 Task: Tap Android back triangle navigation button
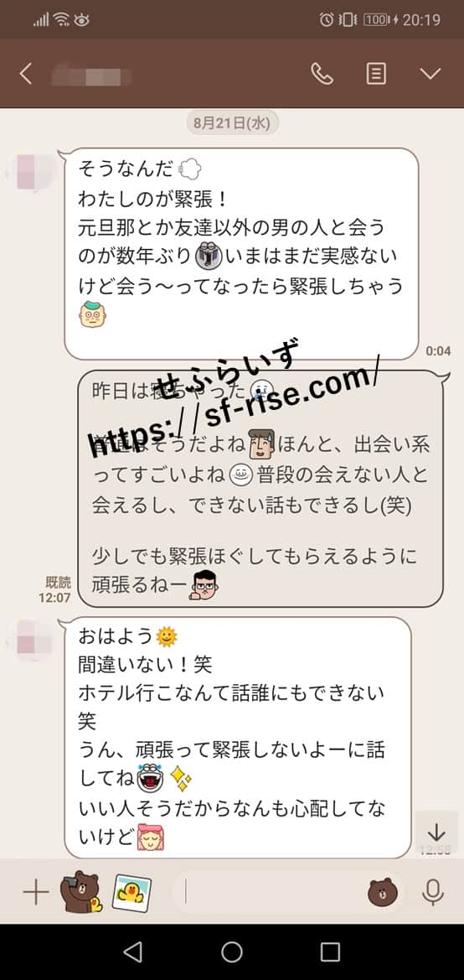pyautogui.click(x=132, y=951)
